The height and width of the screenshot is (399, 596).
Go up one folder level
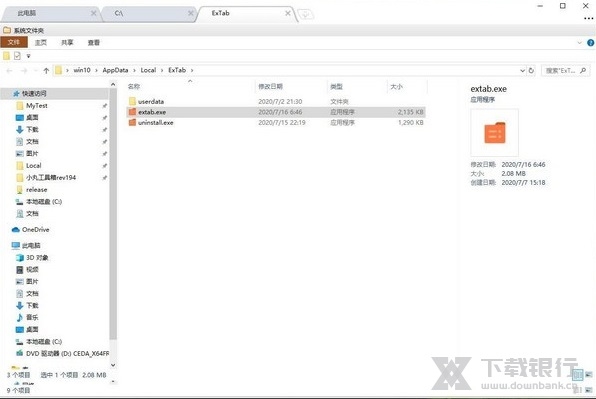click(46, 70)
